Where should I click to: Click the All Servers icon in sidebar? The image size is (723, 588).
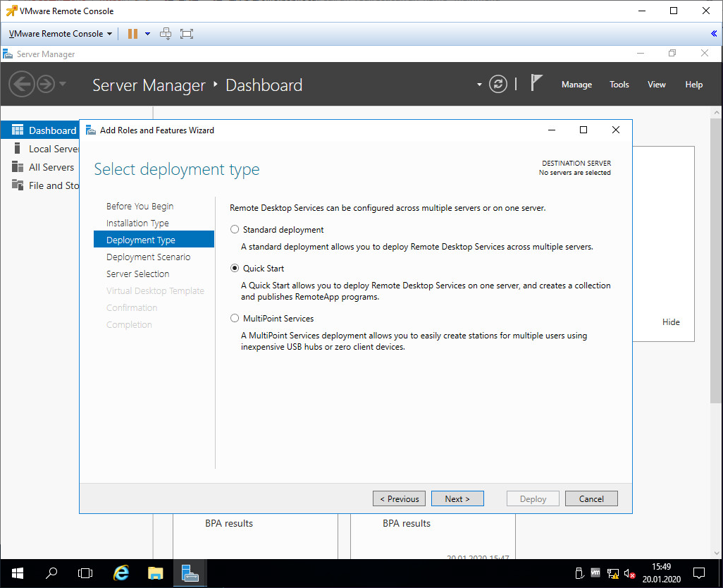tap(18, 166)
